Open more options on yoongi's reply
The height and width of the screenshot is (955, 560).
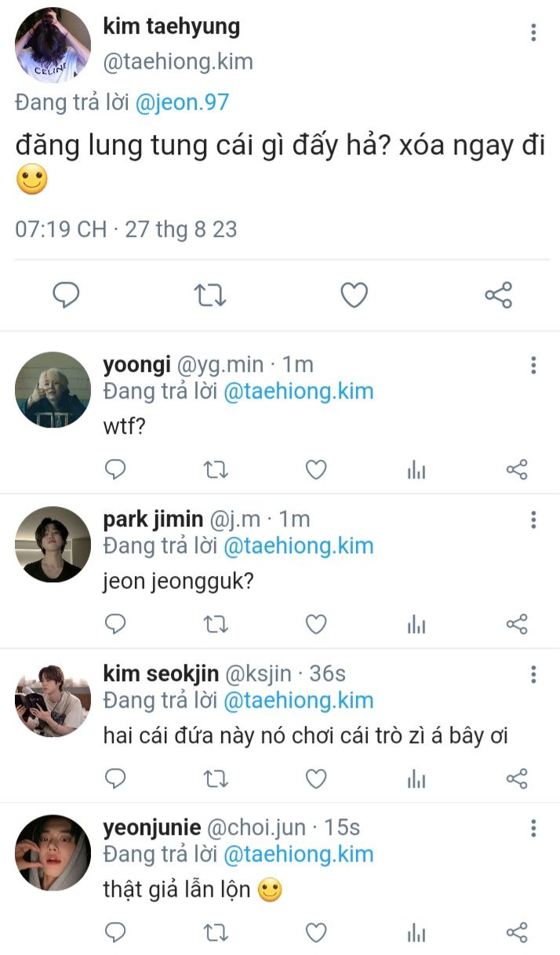[533, 365]
